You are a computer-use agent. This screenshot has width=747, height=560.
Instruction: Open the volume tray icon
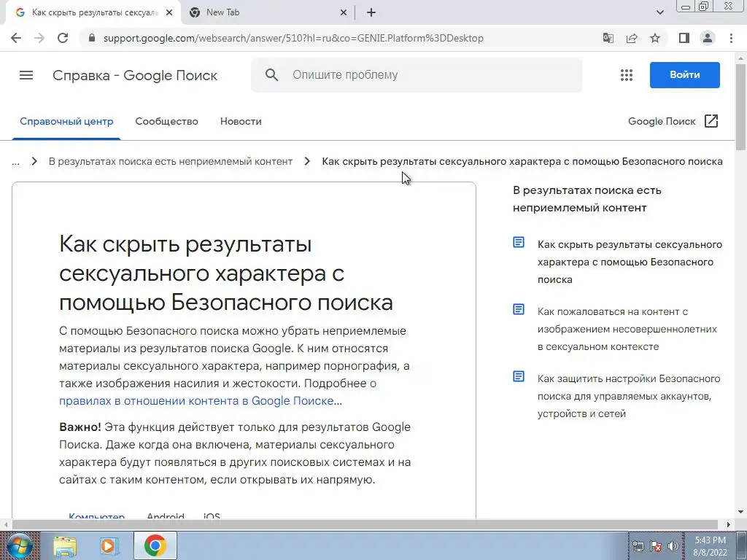(x=673, y=546)
